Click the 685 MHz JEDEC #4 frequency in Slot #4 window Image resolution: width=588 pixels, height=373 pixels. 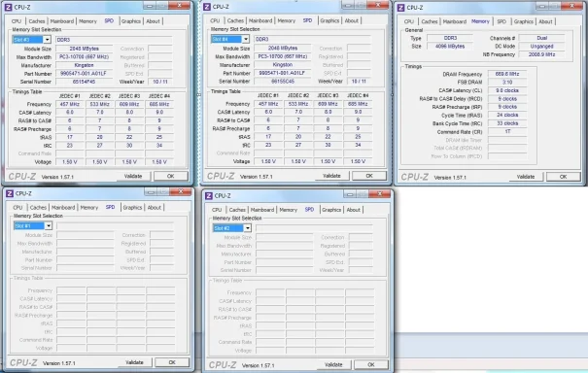pyautogui.click(x=358, y=104)
